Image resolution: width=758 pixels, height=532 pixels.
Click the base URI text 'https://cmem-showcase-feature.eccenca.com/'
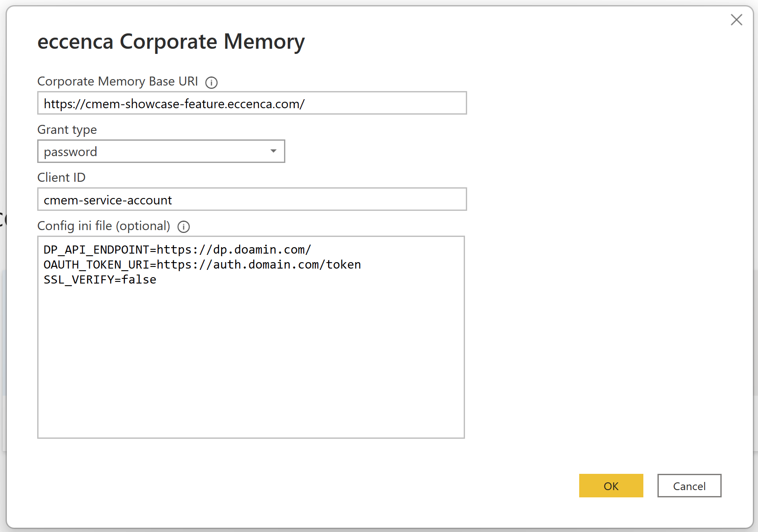coord(174,104)
